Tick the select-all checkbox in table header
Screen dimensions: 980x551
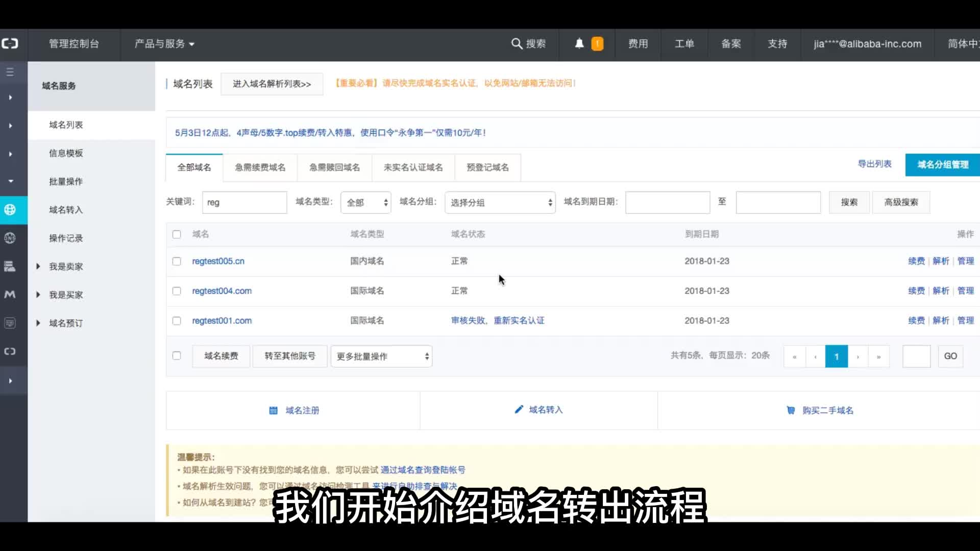click(177, 234)
